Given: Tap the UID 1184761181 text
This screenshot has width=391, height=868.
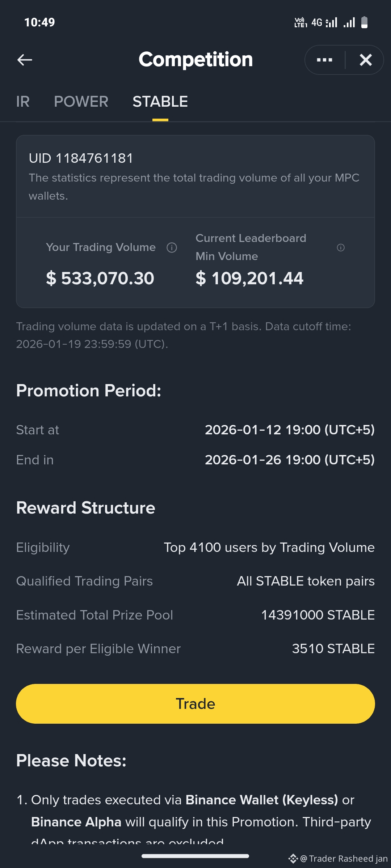Looking at the screenshot, I should click(x=81, y=158).
